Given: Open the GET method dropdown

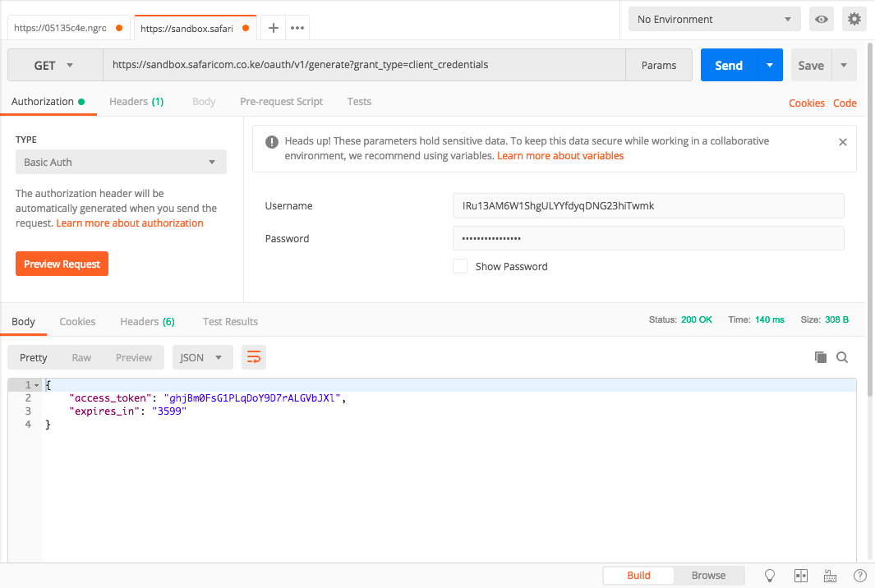Looking at the screenshot, I should (55, 65).
